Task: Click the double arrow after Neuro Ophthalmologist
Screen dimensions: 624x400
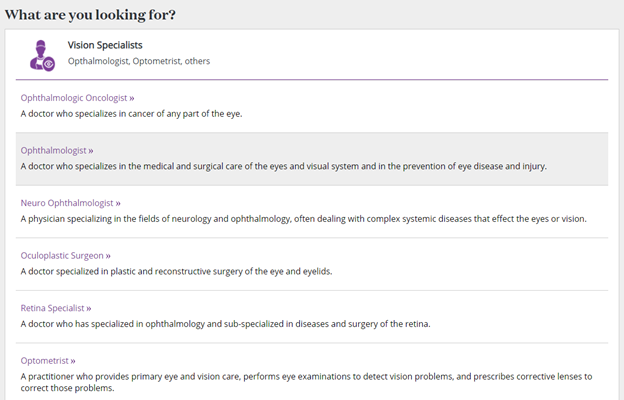Action: (118, 203)
